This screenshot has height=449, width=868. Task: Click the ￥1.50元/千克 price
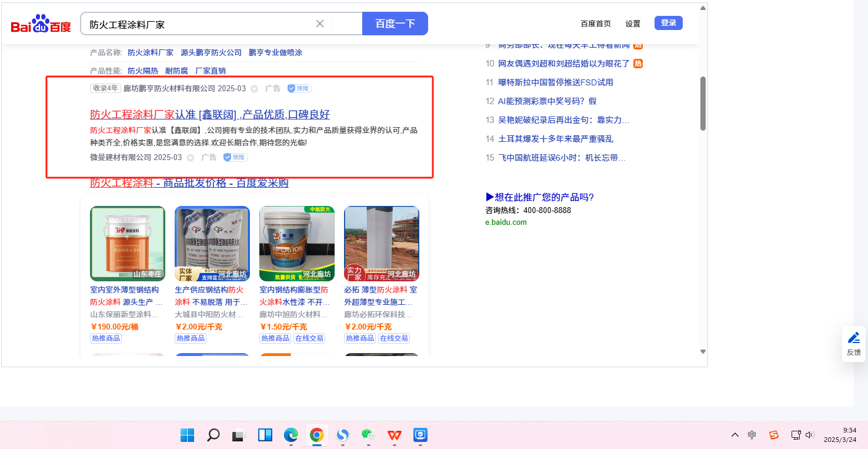(283, 327)
